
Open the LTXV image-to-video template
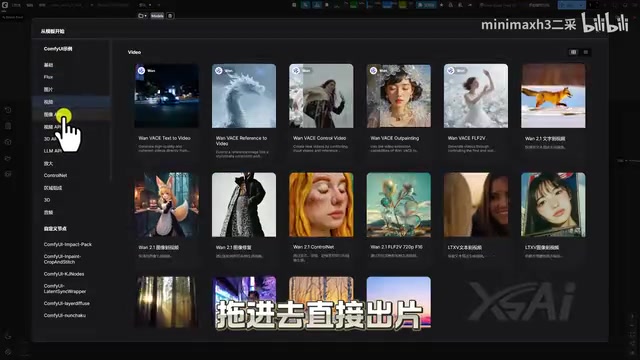[553, 204]
